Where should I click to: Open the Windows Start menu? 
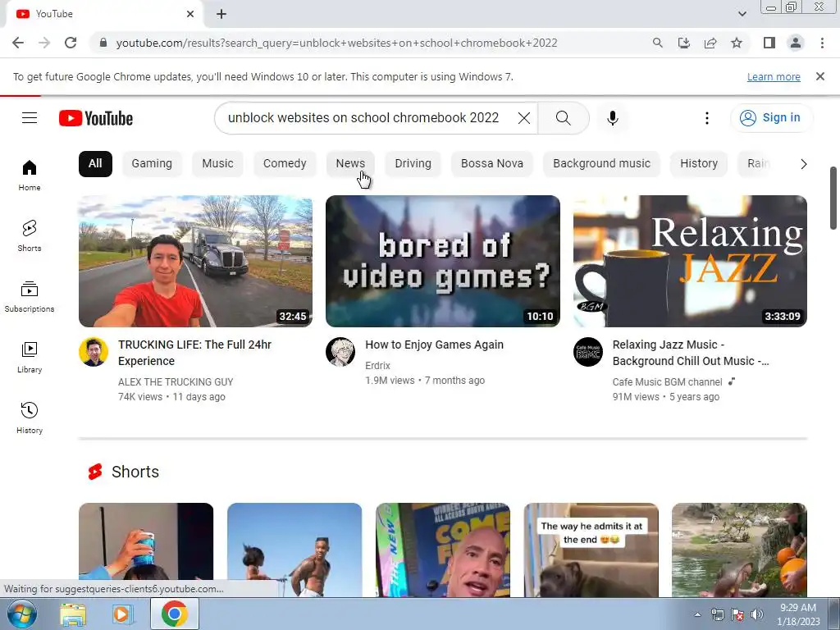coord(21,614)
